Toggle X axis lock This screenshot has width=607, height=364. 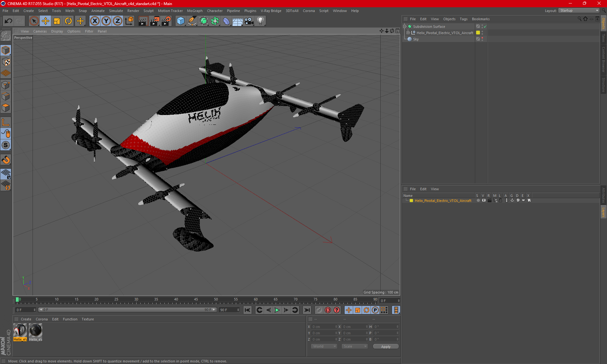95,21
